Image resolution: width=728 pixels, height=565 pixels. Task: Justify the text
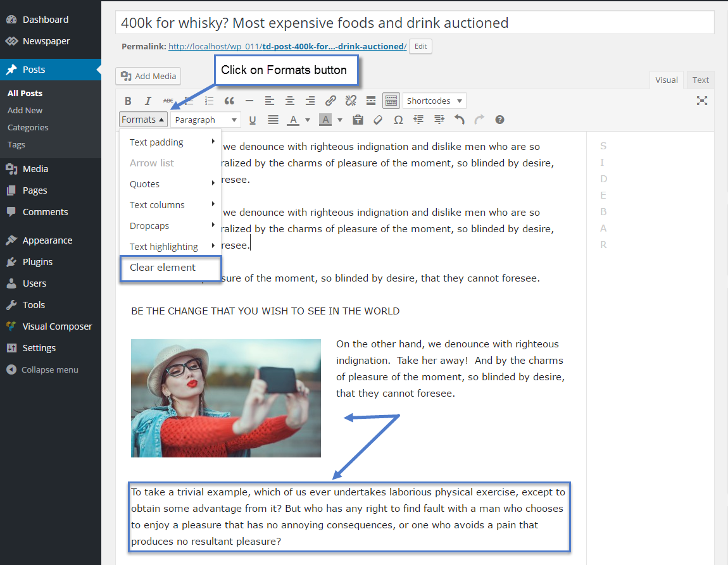pos(273,120)
